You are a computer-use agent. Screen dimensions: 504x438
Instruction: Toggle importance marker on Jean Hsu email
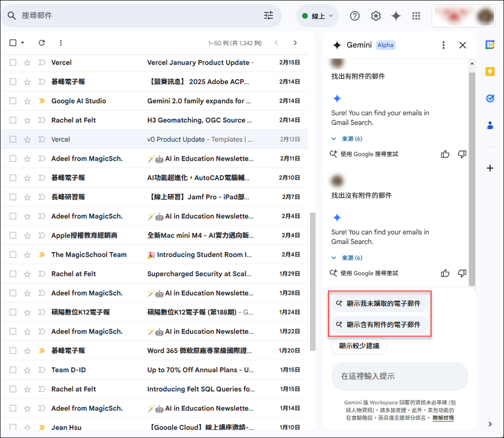click(x=42, y=427)
